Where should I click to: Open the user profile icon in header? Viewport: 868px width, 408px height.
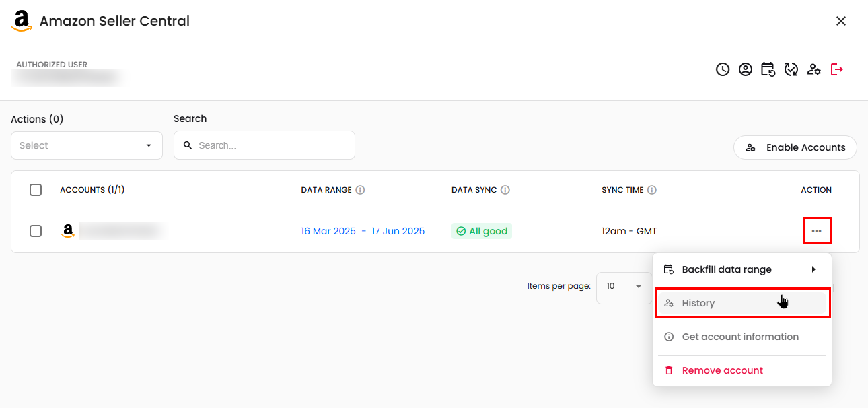pos(746,69)
